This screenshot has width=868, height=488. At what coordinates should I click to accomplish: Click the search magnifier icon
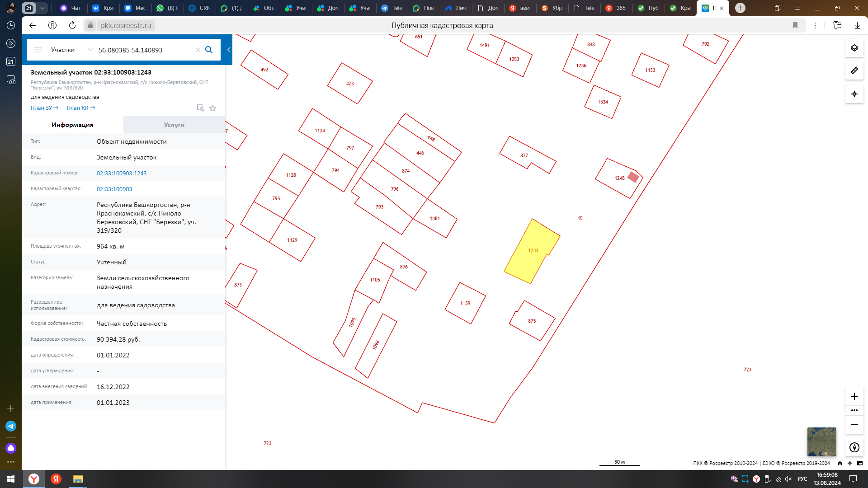click(209, 50)
